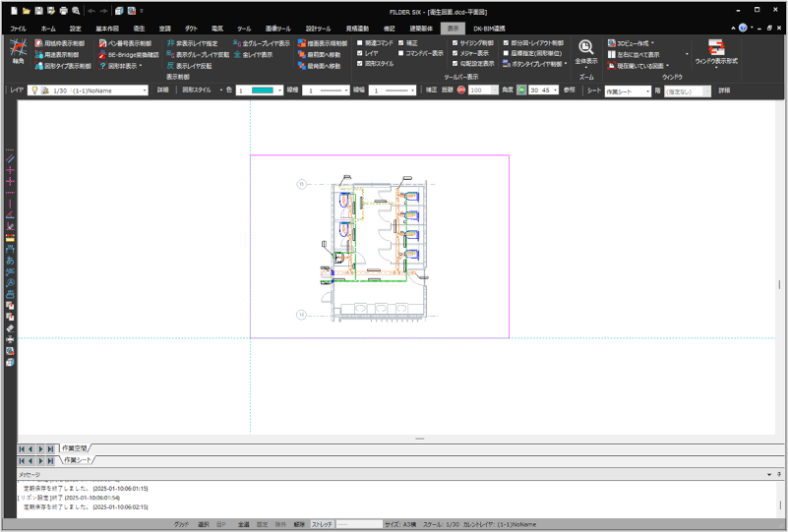The height and width of the screenshot is (532, 788).
Task: Click the print icon in quick access toolbar
Action: tap(63, 10)
